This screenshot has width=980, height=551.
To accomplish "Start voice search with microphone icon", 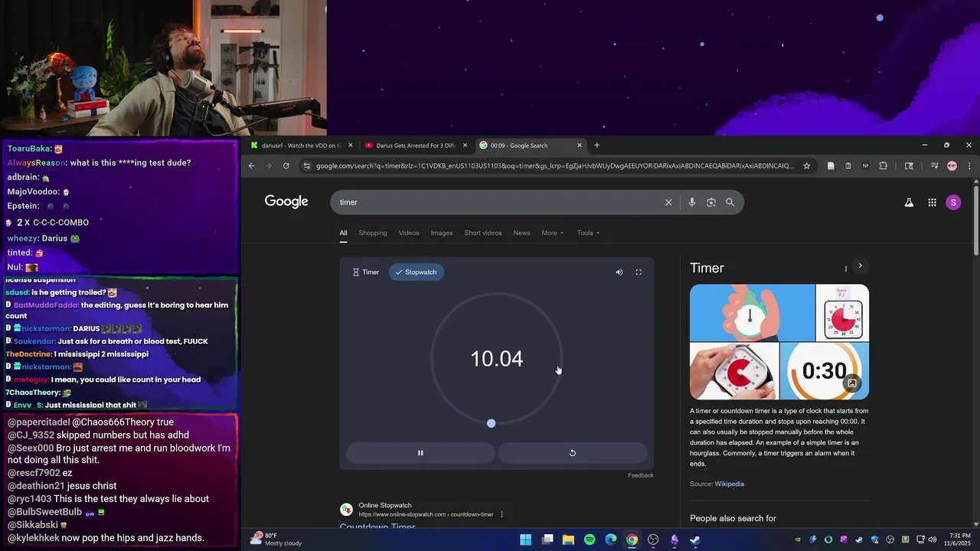I will tap(691, 202).
